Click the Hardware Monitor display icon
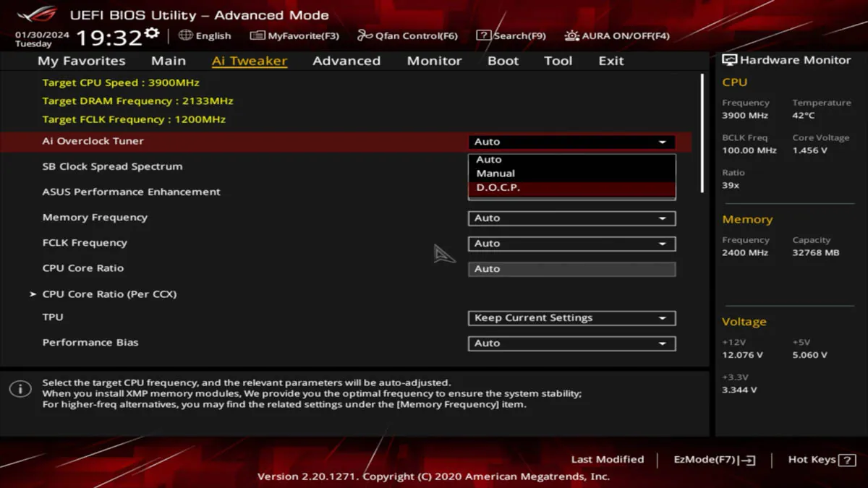 (729, 60)
